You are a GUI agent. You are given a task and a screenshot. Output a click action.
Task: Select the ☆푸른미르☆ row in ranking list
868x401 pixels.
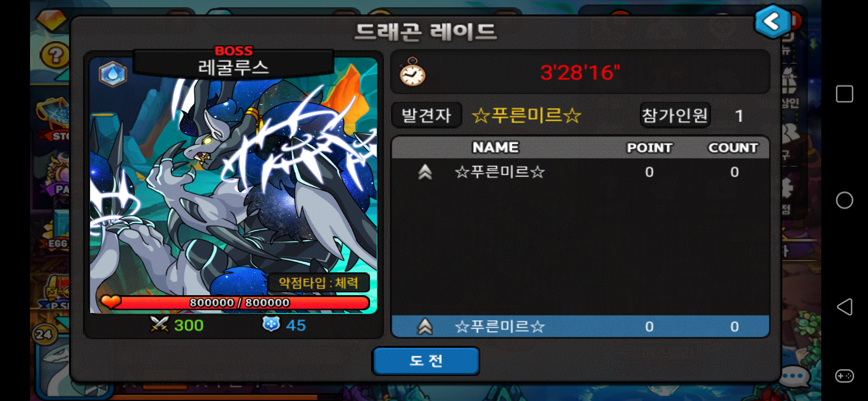[581, 172]
